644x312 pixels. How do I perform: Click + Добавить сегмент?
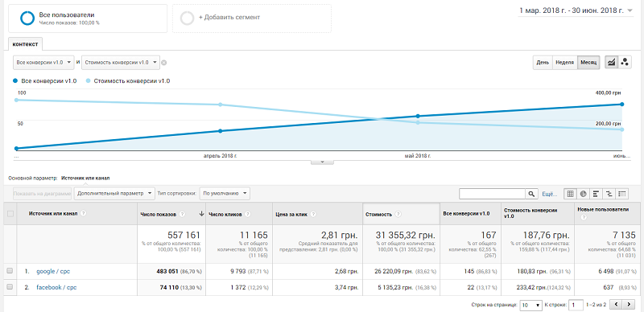coord(252,18)
